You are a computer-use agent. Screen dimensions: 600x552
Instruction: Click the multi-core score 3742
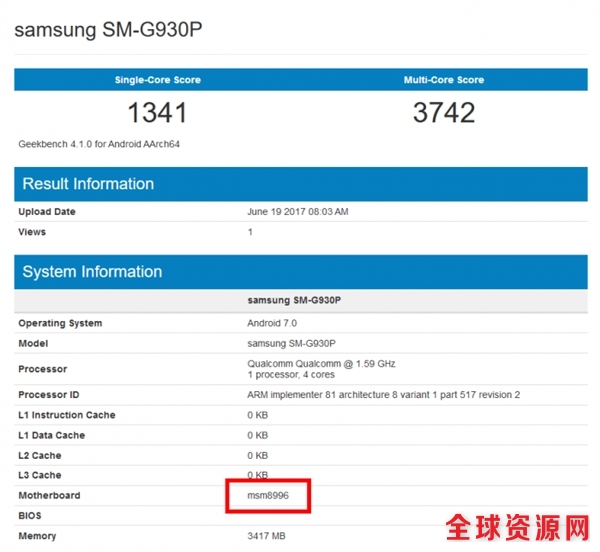[443, 112]
